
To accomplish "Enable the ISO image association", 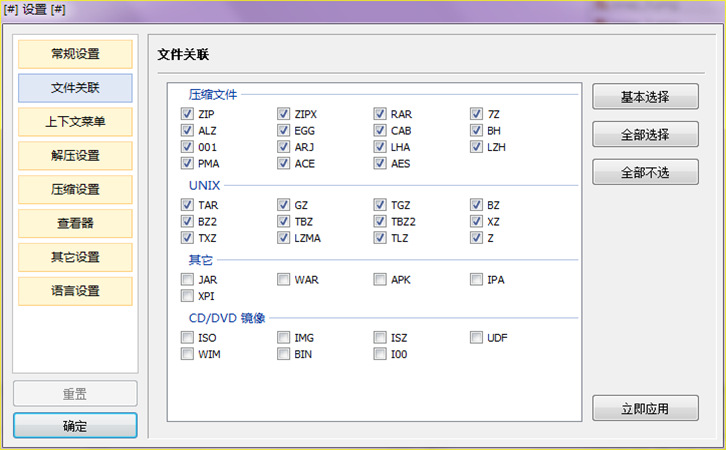I will coord(188,338).
